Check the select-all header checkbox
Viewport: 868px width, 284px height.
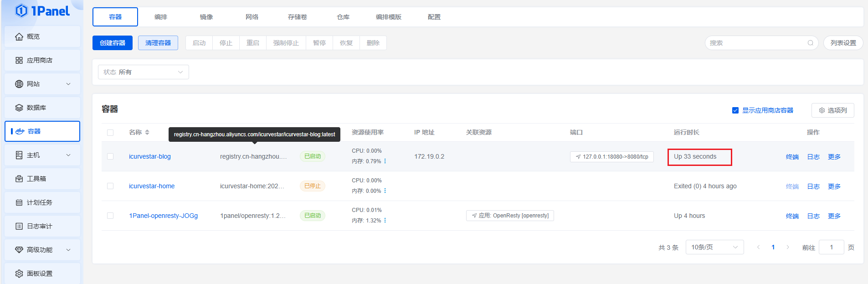pyautogui.click(x=110, y=133)
